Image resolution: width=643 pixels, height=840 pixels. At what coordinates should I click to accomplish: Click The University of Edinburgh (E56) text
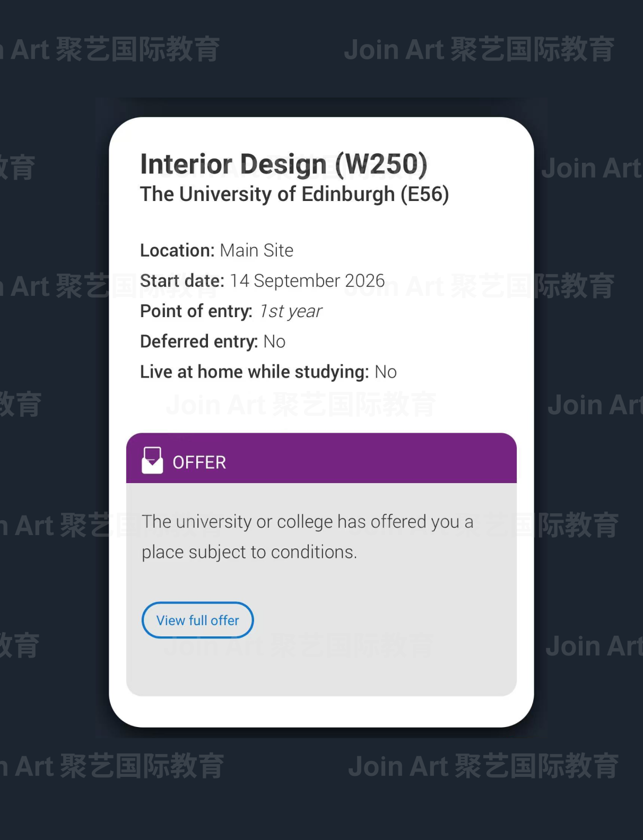[294, 194]
